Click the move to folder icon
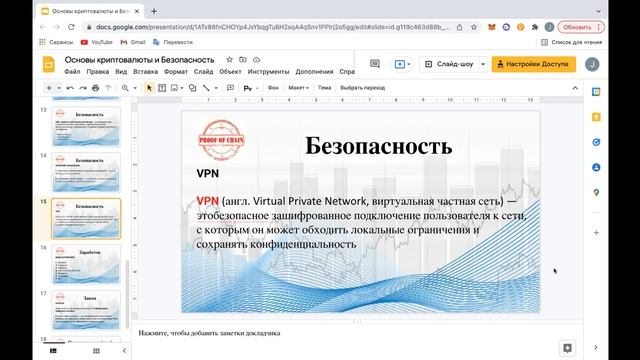640x360 pixels. [x=243, y=60]
